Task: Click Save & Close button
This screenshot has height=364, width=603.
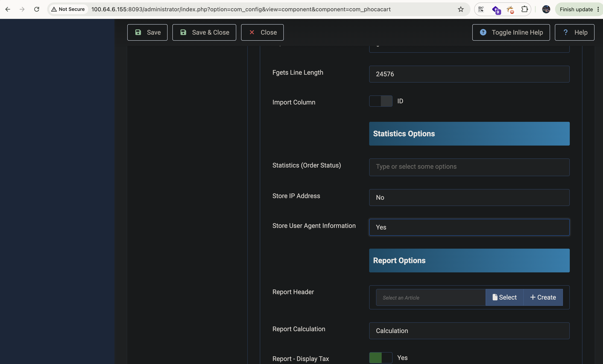Action: tap(204, 32)
